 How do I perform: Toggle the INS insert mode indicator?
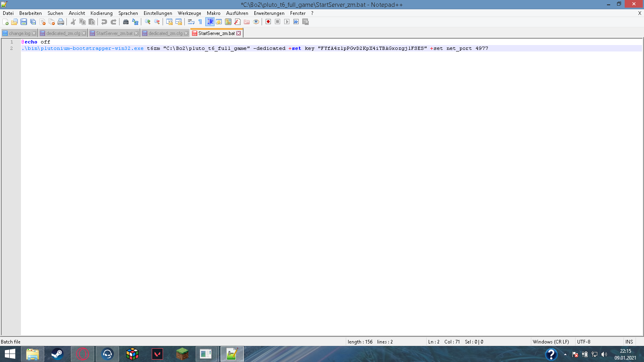click(x=629, y=342)
